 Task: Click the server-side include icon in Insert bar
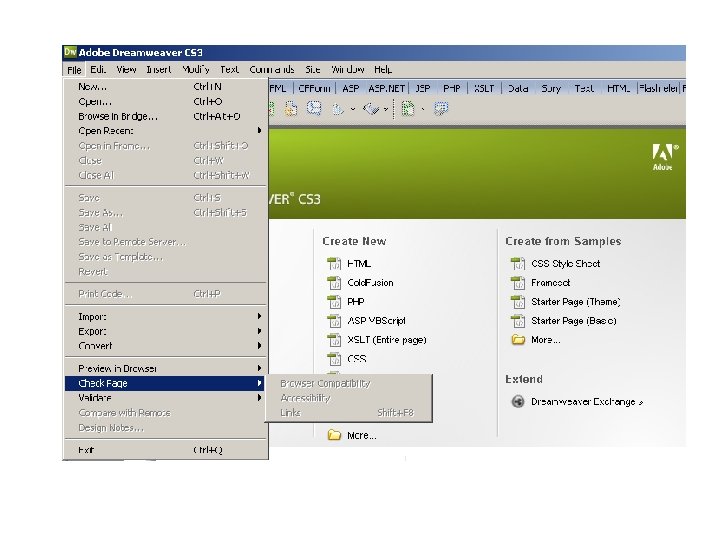pos(291,109)
